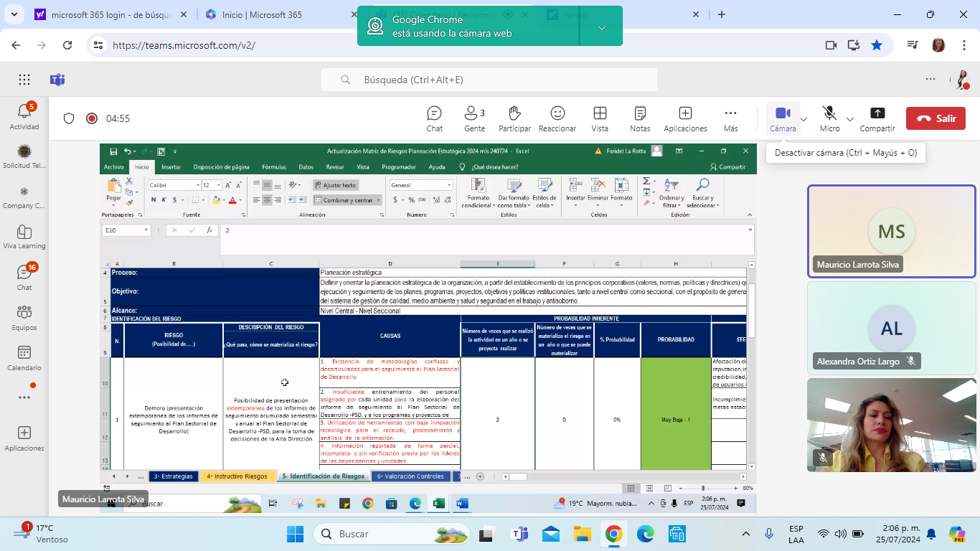Screen dimensions: 980x551
Task: Raise hand with Participar icon
Action: 514,118
